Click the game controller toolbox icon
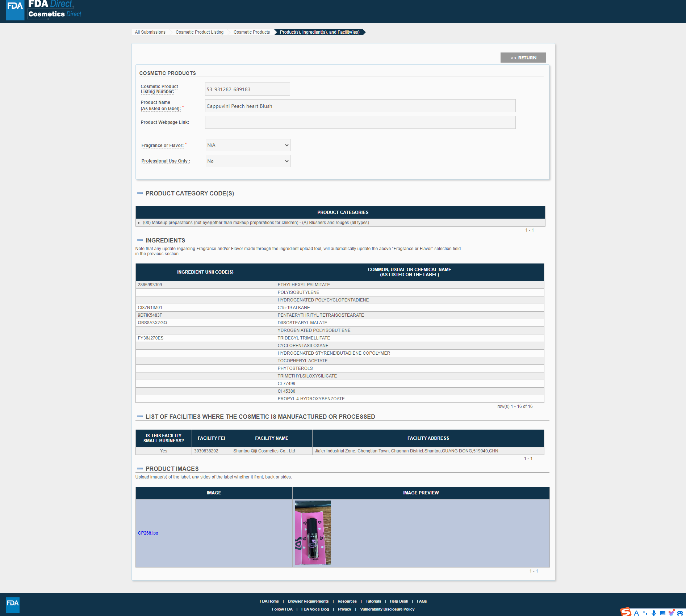 680,613
